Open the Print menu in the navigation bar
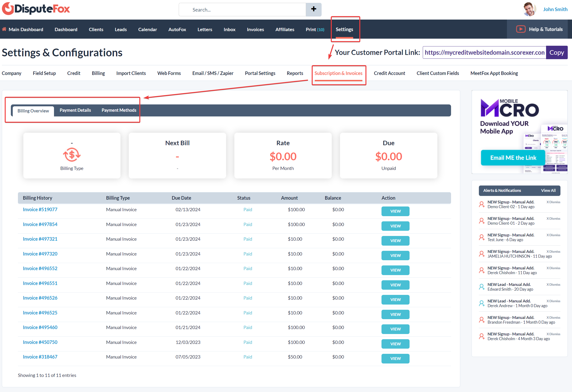572x392 pixels. pos(315,29)
